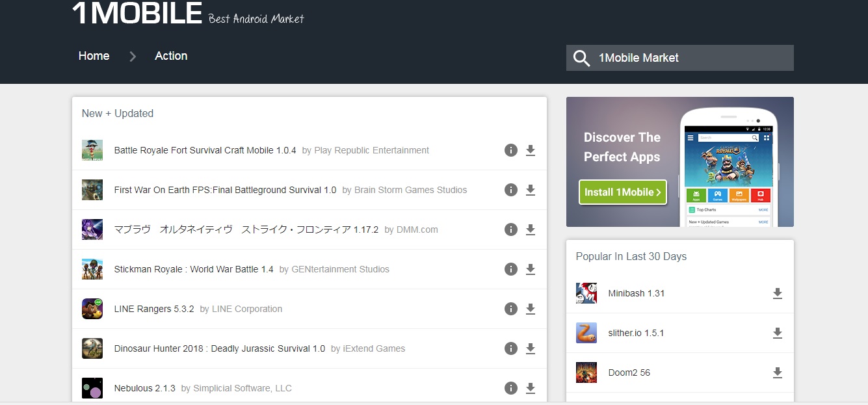Open First War On Earth FPS title

[225, 190]
